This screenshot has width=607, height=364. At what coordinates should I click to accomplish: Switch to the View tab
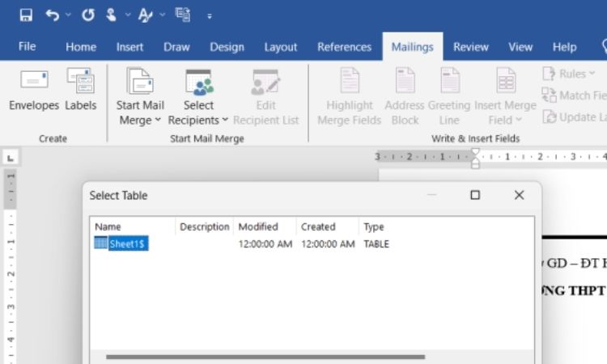(520, 47)
